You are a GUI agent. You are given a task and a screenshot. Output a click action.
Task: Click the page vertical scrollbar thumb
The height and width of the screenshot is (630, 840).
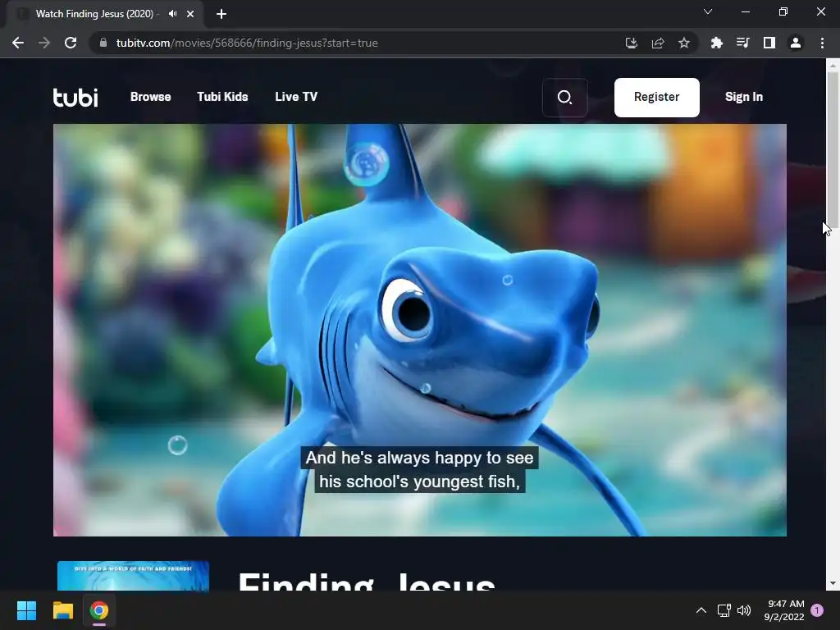click(833, 150)
